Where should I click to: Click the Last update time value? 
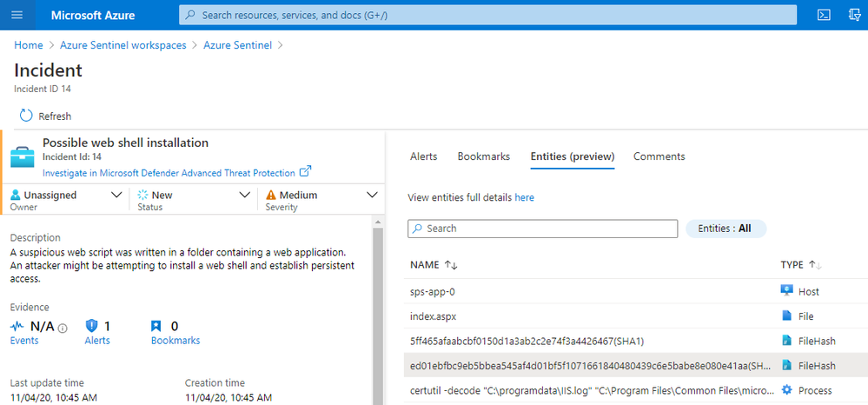(54, 397)
